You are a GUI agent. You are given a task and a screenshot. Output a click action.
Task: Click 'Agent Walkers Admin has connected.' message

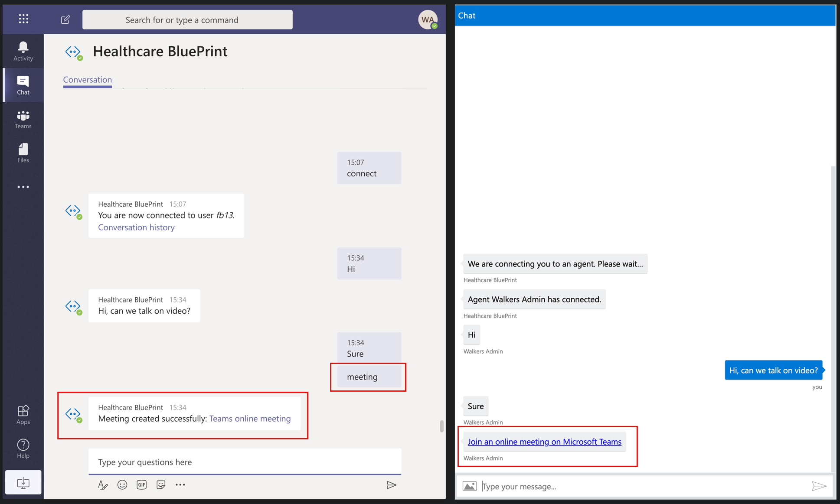tap(534, 299)
